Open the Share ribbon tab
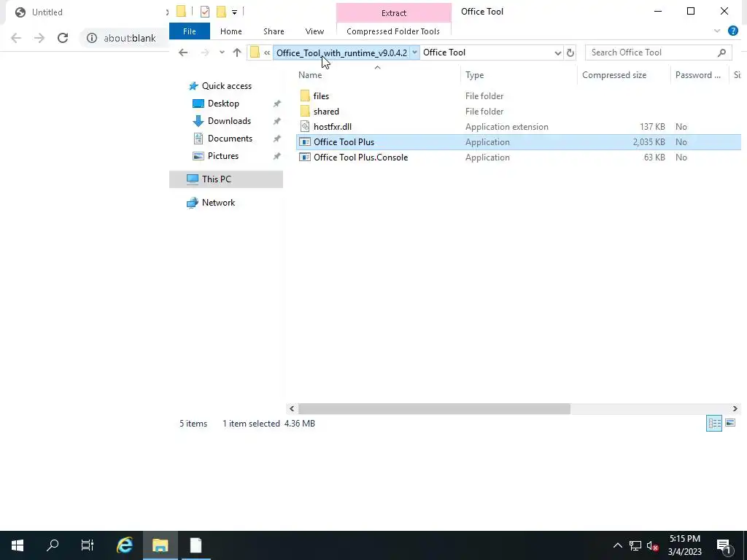The image size is (747, 560). (274, 31)
